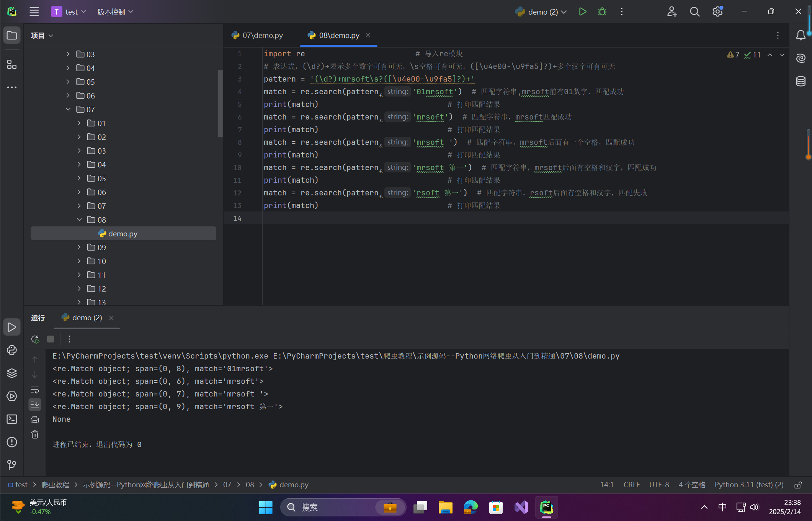The height and width of the screenshot is (521, 812).
Task: Expand the 10 folder
Action: pos(79,261)
